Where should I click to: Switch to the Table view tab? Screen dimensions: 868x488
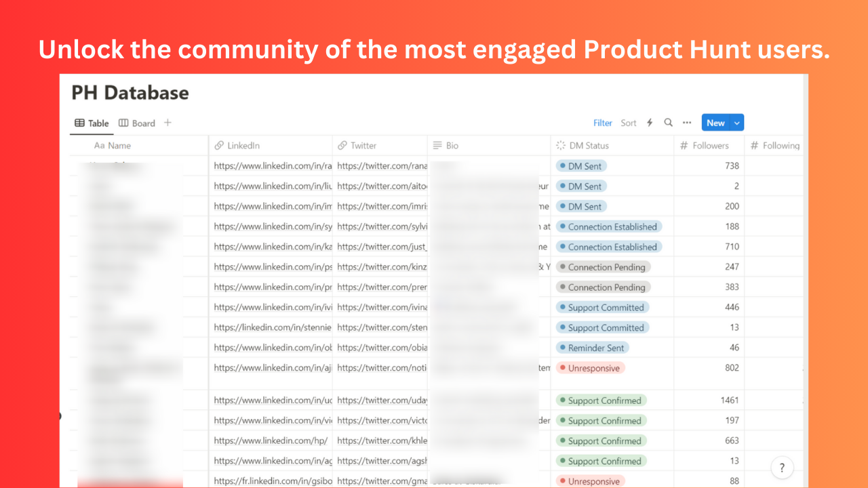coord(92,123)
